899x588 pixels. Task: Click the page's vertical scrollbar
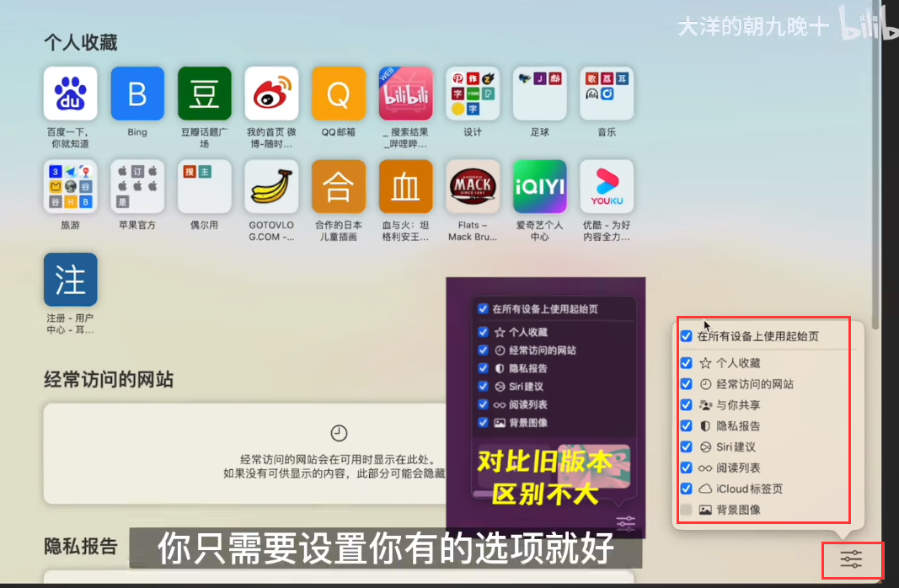point(875,166)
